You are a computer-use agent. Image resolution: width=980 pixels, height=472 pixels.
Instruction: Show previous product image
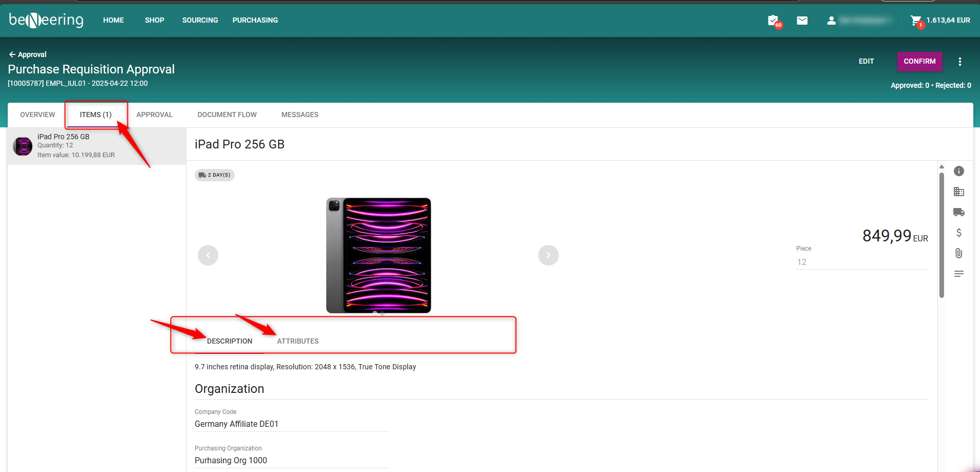pos(208,255)
